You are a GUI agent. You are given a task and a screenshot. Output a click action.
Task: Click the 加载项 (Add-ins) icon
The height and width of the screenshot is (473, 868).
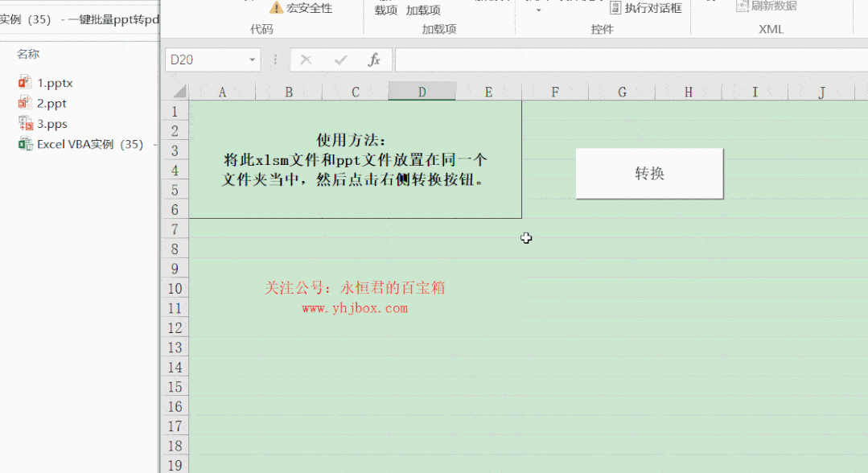pyautogui.click(x=424, y=10)
